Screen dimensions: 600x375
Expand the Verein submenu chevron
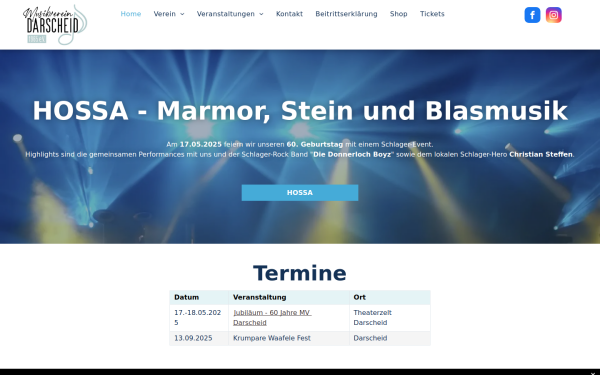(182, 14)
